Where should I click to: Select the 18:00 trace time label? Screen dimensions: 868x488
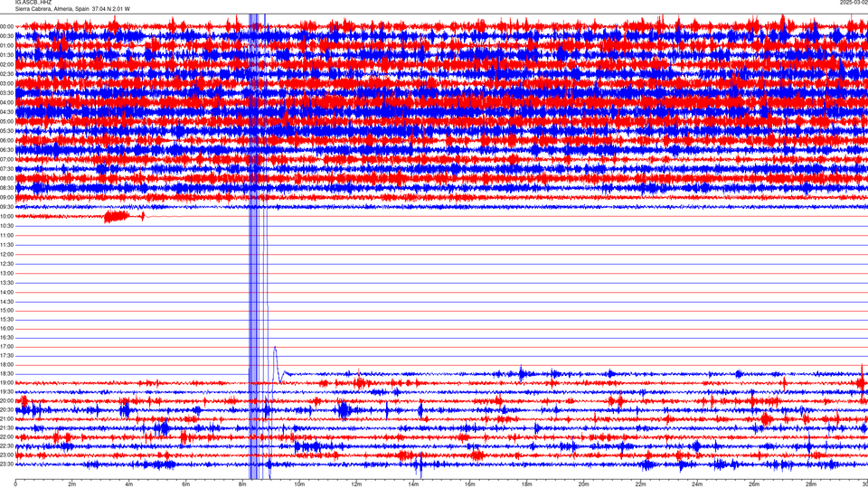click(x=6, y=364)
